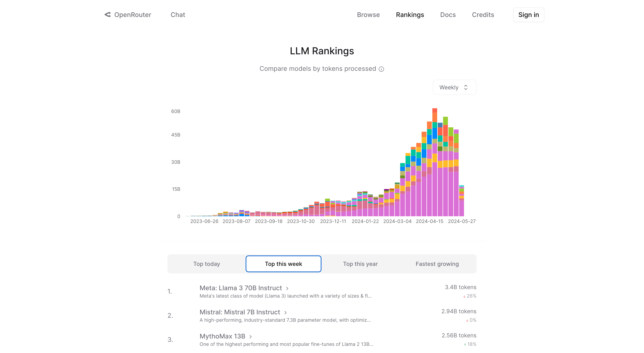This screenshot has height=353, width=644.
Task: Select the Top this week tab
Action: 283,264
